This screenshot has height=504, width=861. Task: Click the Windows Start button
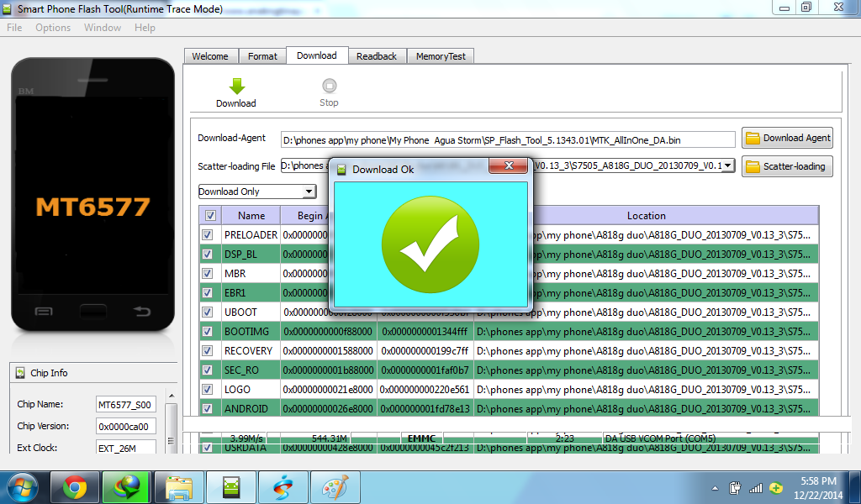tap(23, 487)
